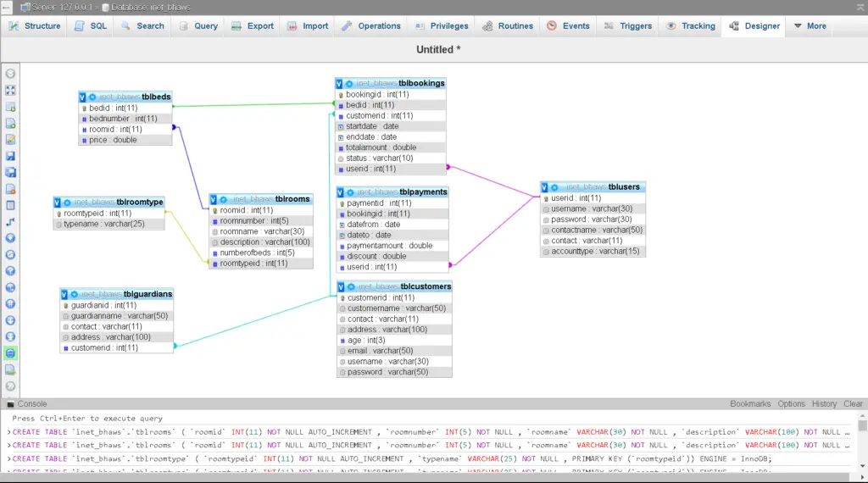Switch to the Structure tab
Screen dimensions: 868x483
point(34,26)
